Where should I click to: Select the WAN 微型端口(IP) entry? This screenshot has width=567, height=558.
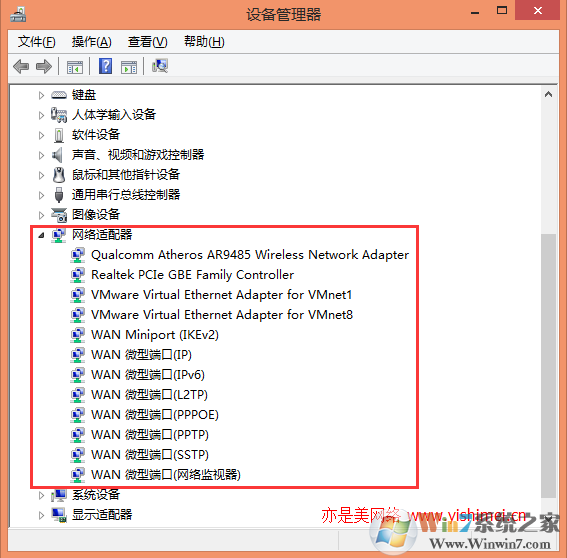coord(141,355)
